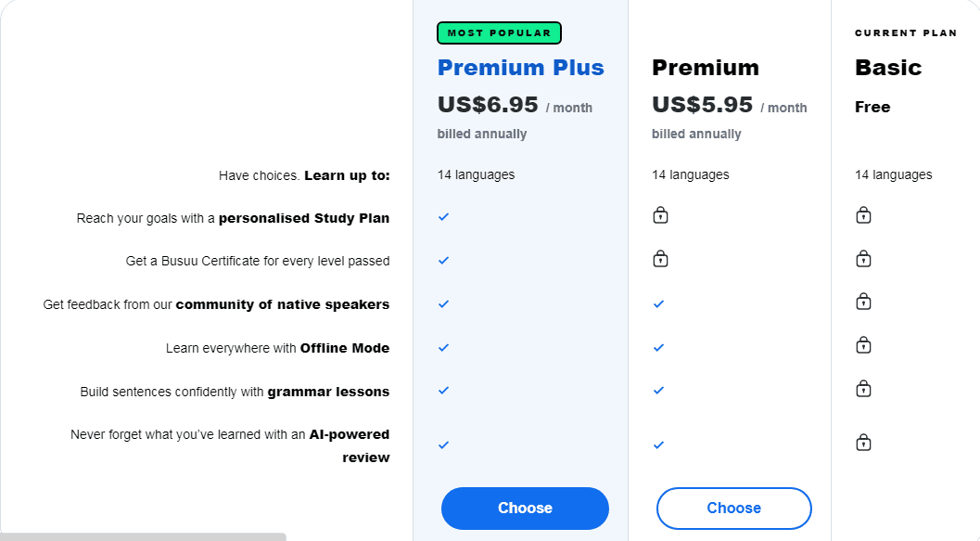Click Basic lock icon for grammar lessons
Screen dimensions: 980x541
[x=863, y=388]
